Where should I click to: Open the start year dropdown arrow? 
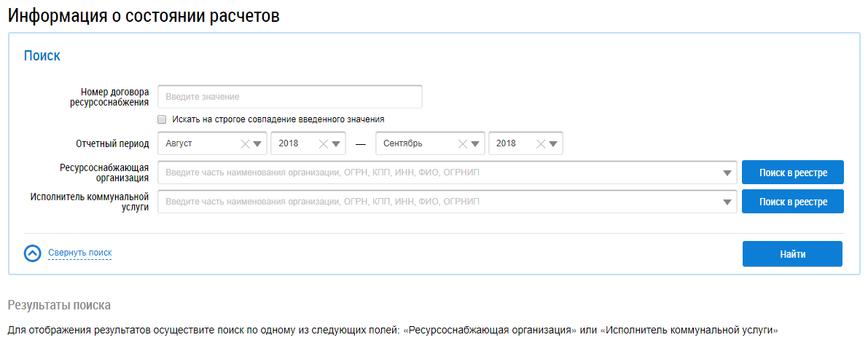tap(336, 143)
